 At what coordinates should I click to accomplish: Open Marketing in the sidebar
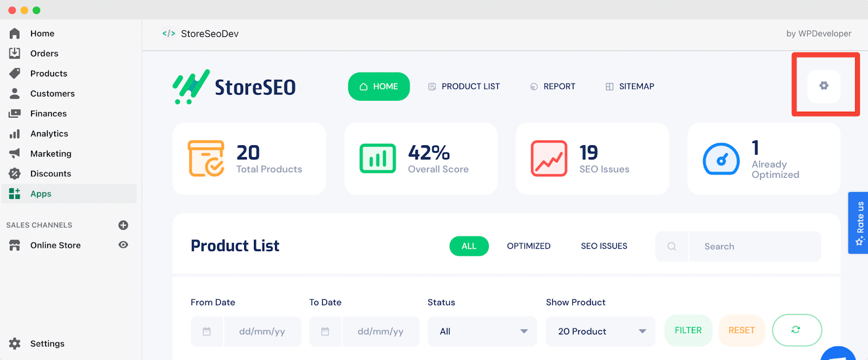coord(51,153)
